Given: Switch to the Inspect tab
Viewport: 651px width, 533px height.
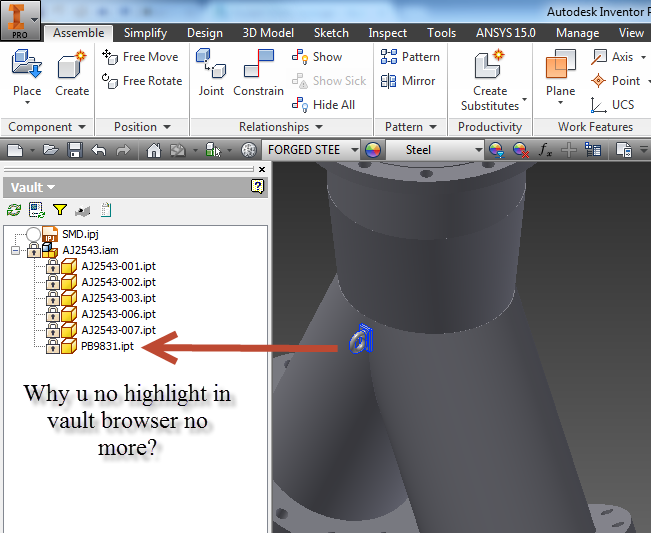Looking at the screenshot, I should [x=387, y=33].
